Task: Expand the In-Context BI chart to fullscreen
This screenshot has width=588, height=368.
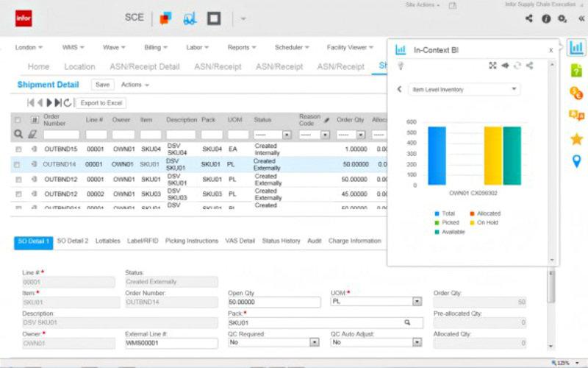Action: (x=493, y=66)
